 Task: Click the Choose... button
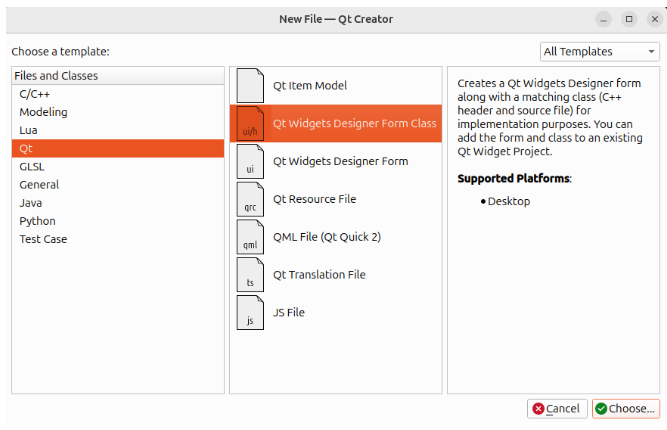coord(626,409)
